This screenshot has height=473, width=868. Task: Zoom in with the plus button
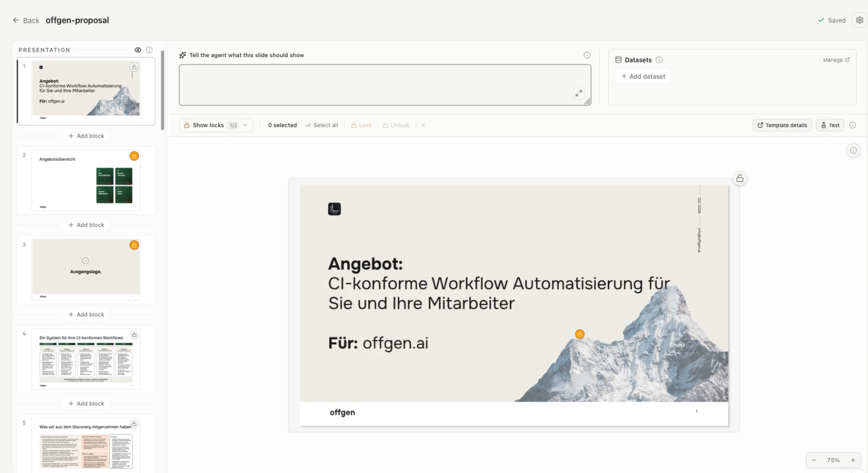pyautogui.click(x=853, y=461)
